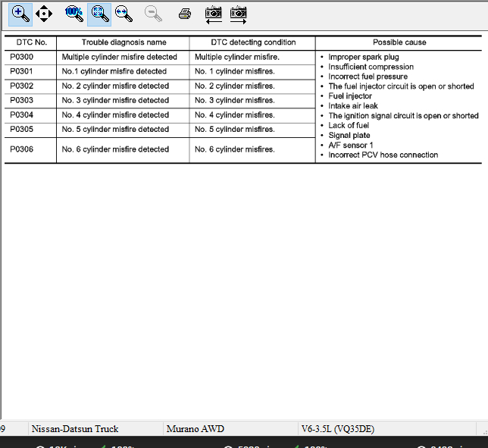Go to previous image camera icon
Viewport: 488px width, 448px height.
click(214, 14)
